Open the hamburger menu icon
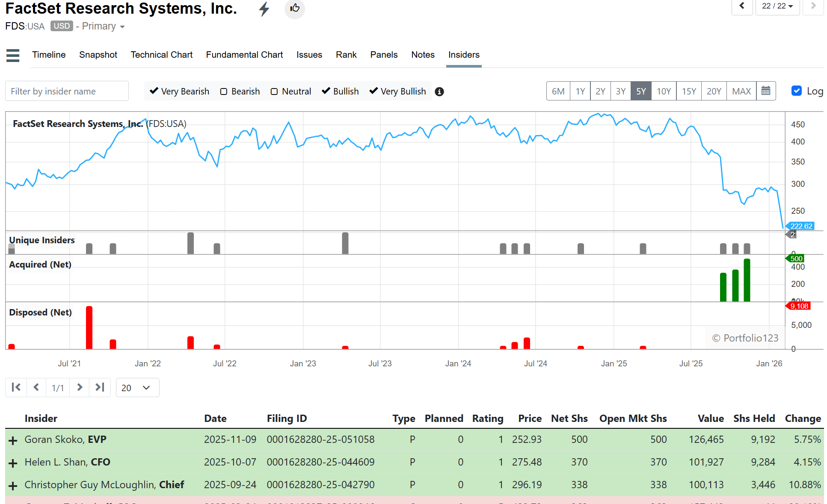Image resolution: width=827 pixels, height=504 pixels. 13,55
